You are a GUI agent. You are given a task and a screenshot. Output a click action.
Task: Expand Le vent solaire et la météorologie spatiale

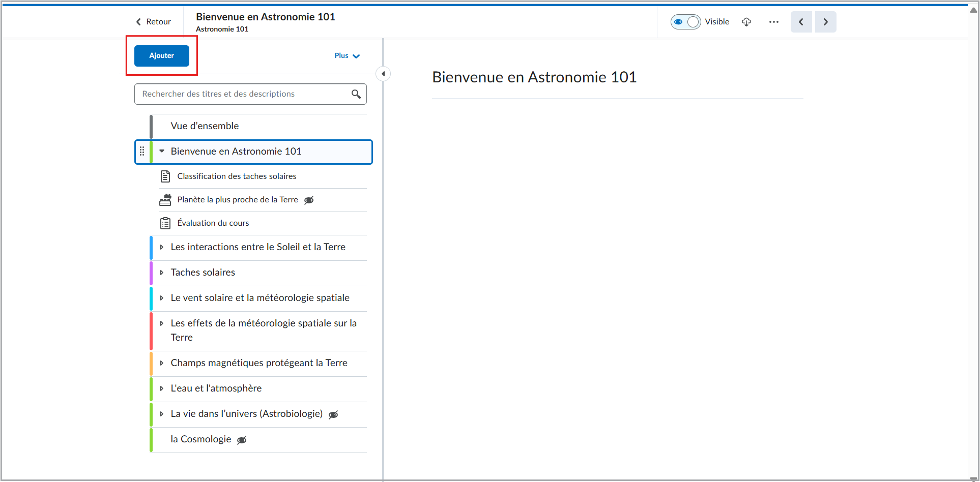point(162,298)
